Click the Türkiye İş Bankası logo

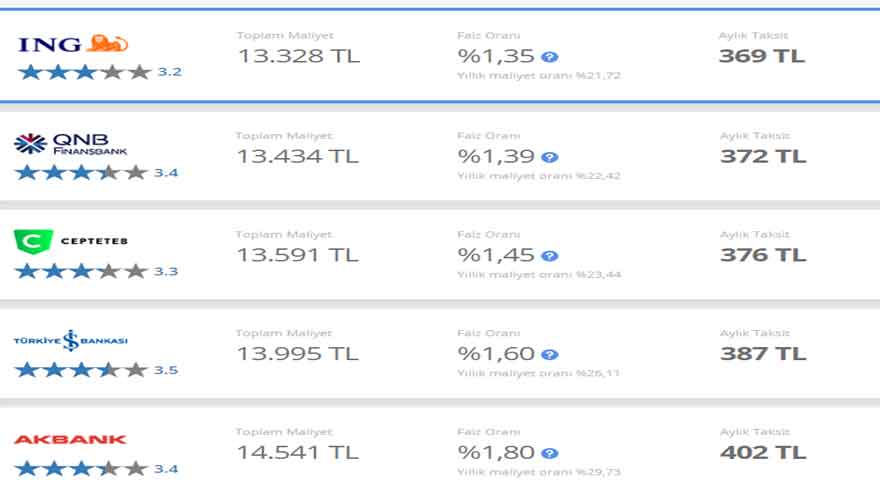[70, 340]
